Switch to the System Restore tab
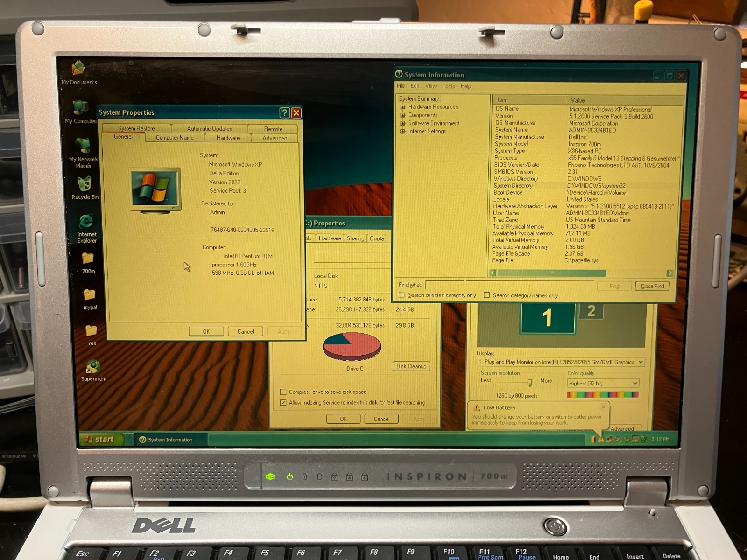747x560 pixels. pyautogui.click(x=136, y=128)
